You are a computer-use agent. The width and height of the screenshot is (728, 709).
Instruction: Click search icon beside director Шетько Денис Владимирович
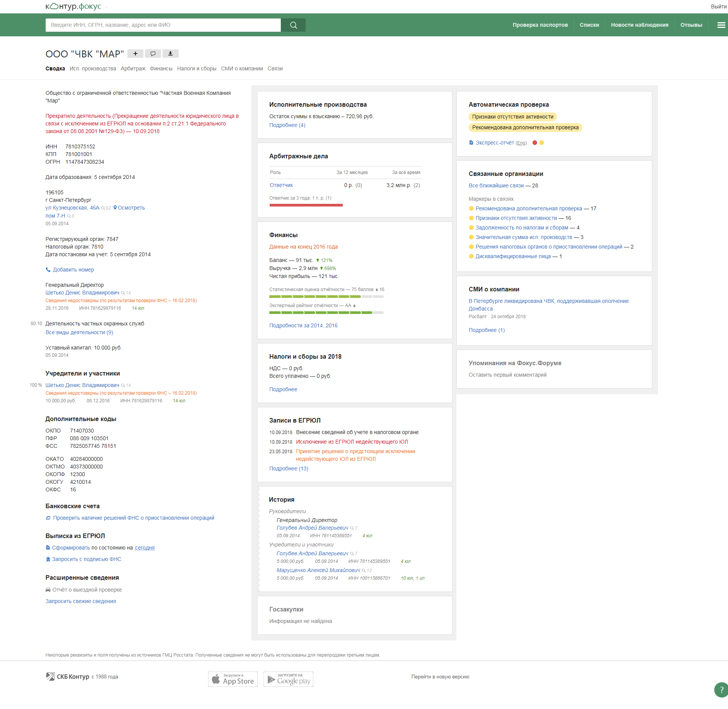click(x=123, y=293)
